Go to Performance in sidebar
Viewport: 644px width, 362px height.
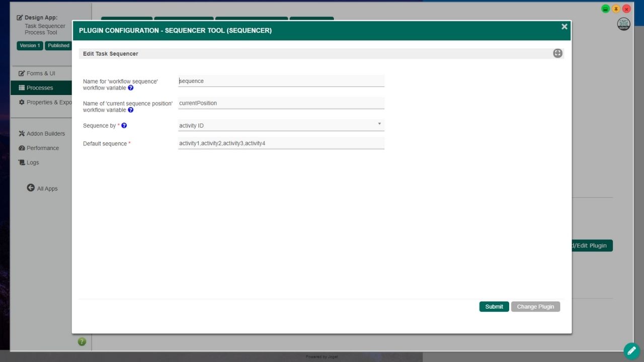click(42, 148)
